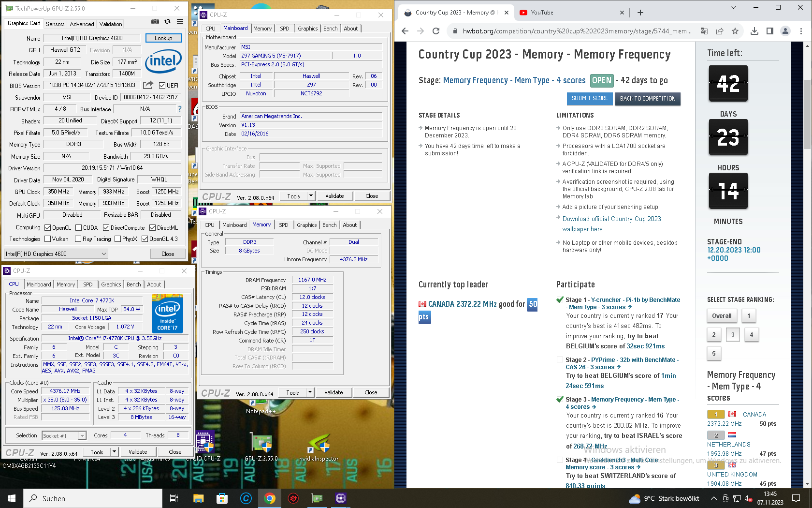
Task: Open the Chrome tab search chevron
Action: pyautogui.click(x=733, y=7)
